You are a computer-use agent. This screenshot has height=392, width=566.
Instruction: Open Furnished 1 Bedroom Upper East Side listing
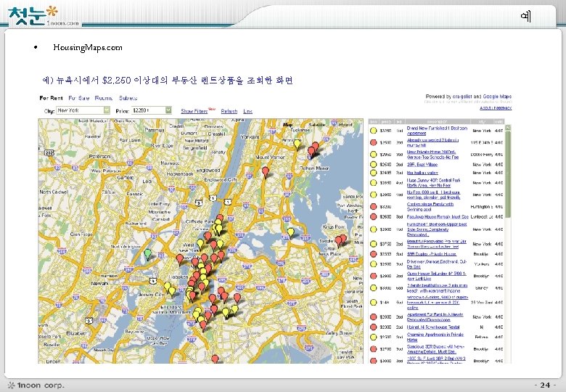[x=437, y=229]
